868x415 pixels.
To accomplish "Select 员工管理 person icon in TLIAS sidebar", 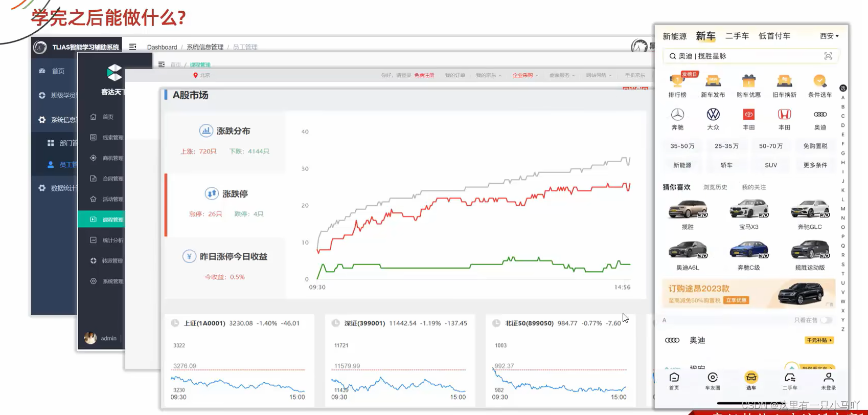I will coord(51,164).
